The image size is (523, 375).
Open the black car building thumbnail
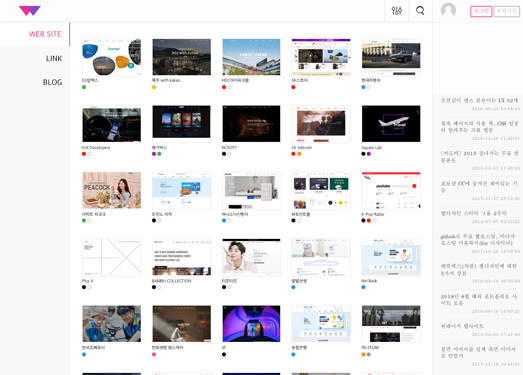tap(391, 57)
